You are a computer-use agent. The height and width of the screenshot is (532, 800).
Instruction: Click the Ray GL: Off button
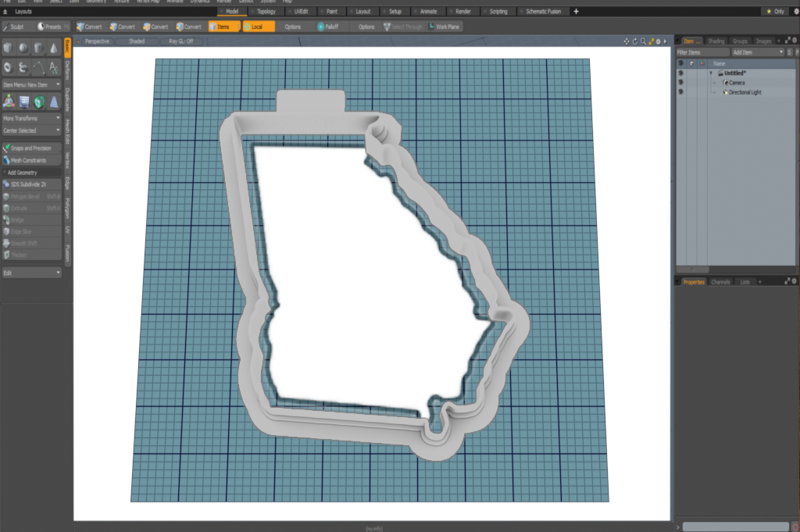(181, 41)
